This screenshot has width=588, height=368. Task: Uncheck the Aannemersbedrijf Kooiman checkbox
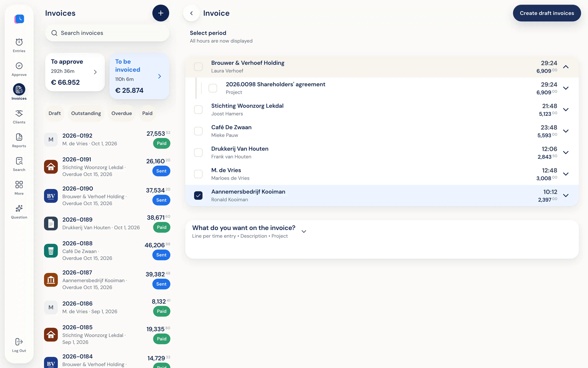click(198, 195)
